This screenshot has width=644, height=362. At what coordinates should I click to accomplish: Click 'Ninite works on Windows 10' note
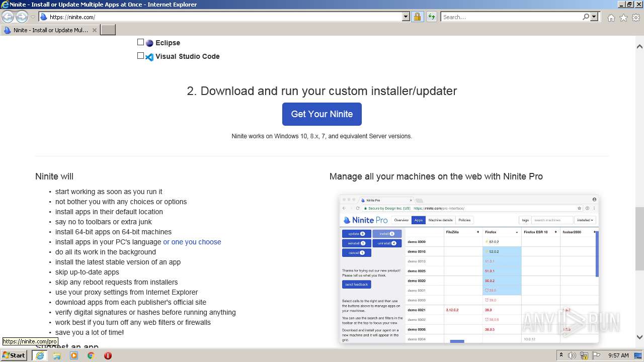pyautogui.click(x=322, y=136)
